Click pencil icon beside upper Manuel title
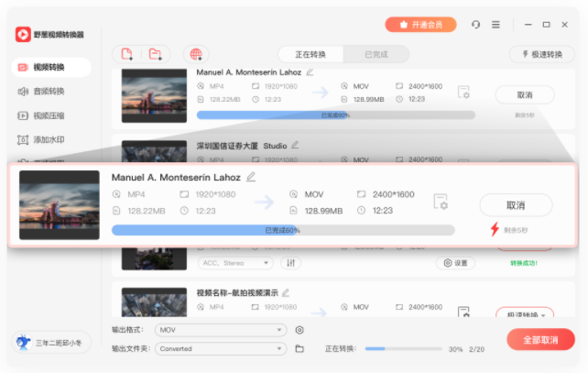 tap(310, 71)
